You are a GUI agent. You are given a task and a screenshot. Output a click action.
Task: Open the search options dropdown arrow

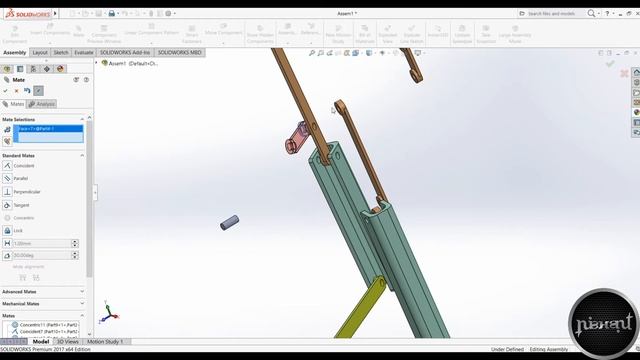[x=599, y=13]
